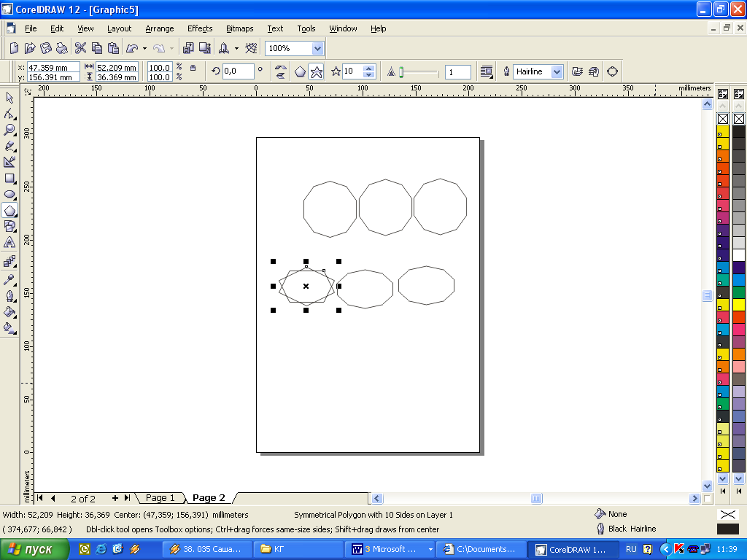Screen dimensions: 747x560
Task: Expand Application Launcher dropdown arrow
Action: (236, 48)
